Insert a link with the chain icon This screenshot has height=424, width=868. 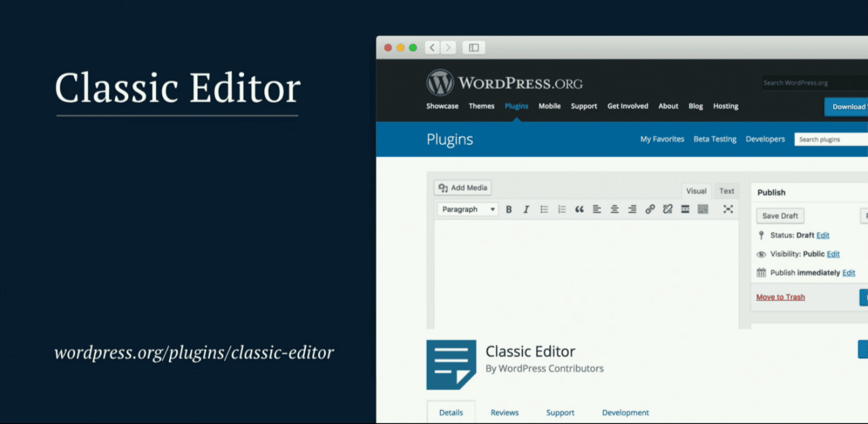[x=650, y=209]
